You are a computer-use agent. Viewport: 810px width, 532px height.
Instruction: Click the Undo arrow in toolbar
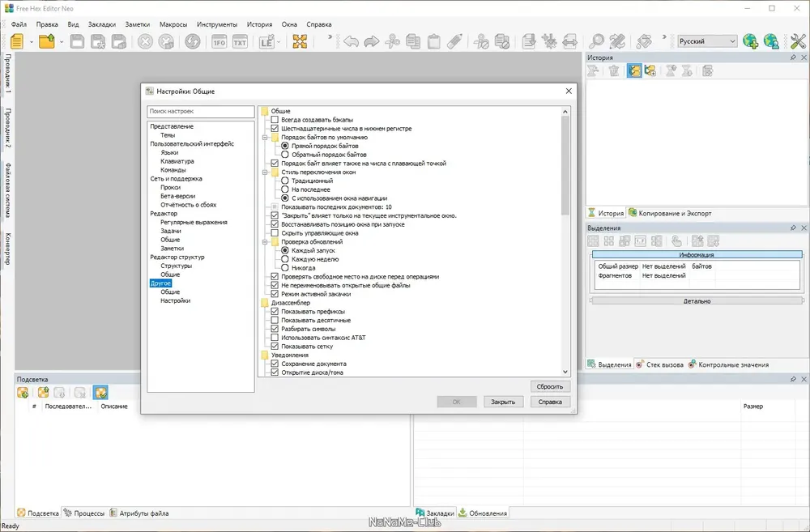pos(351,41)
